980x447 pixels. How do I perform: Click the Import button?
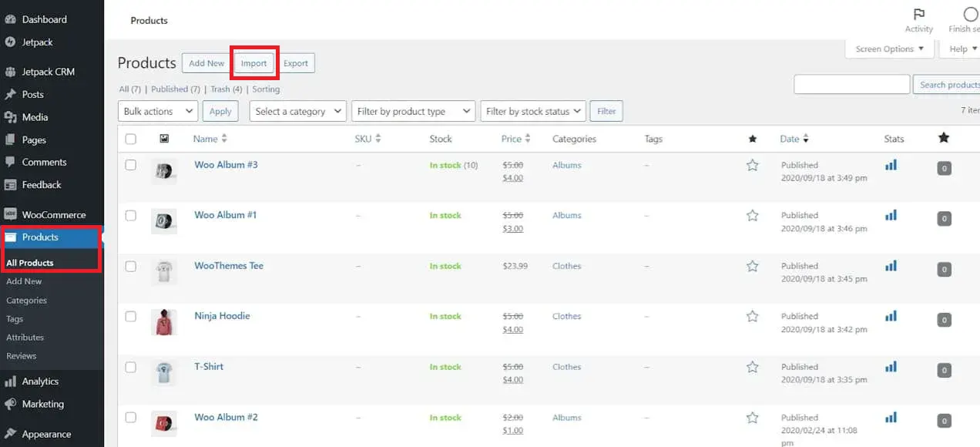pyautogui.click(x=253, y=63)
